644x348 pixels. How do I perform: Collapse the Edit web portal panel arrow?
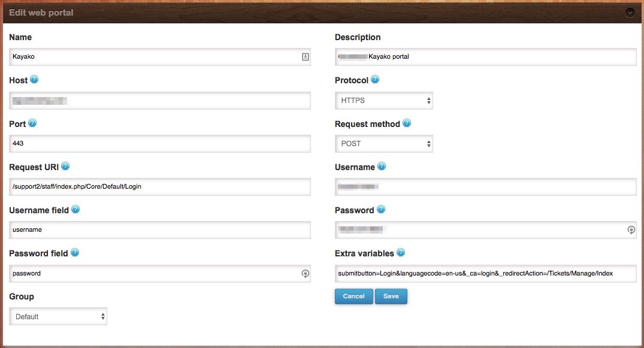[x=630, y=13]
